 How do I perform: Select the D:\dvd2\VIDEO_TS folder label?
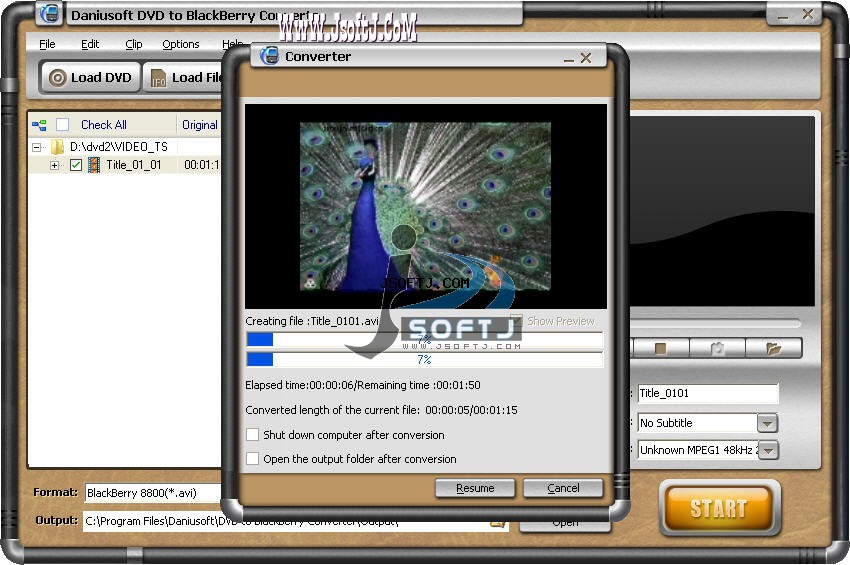pyautogui.click(x=119, y=147)
